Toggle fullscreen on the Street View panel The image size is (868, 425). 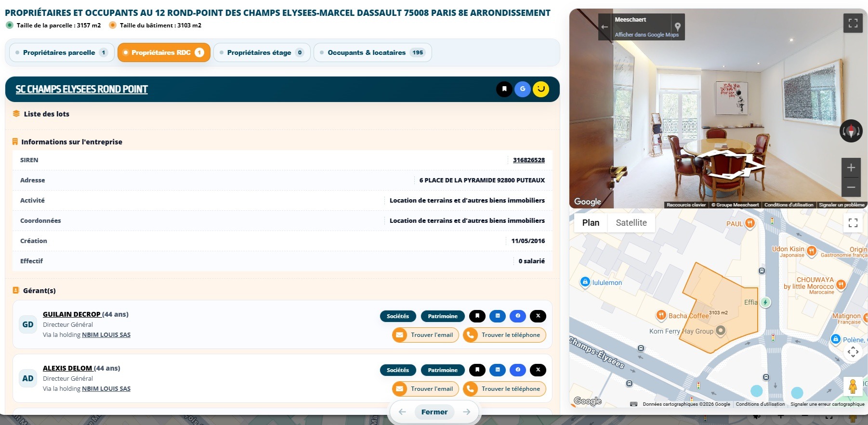(853, 23)
